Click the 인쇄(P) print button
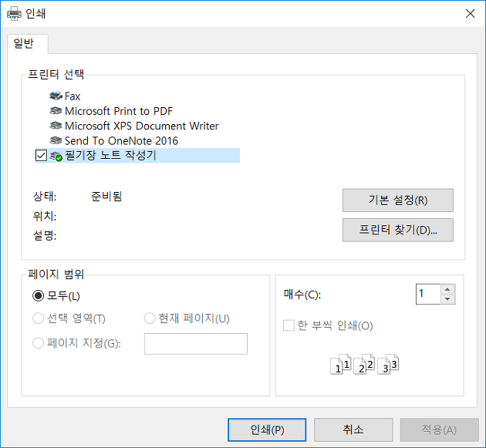This screenshot has width=486, height=448. tap(267, 429)
